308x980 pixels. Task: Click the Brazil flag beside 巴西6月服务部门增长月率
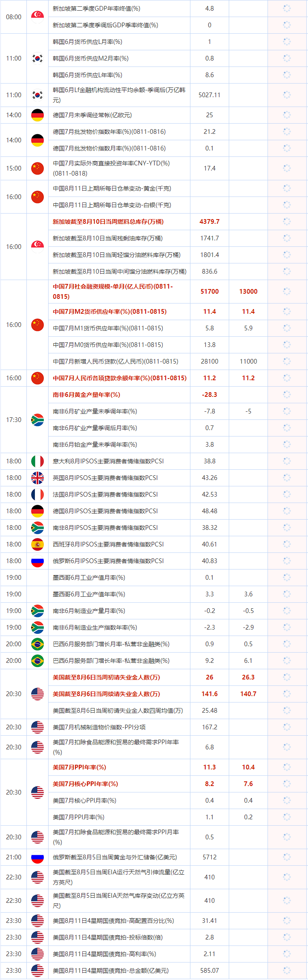click(37, 644)
